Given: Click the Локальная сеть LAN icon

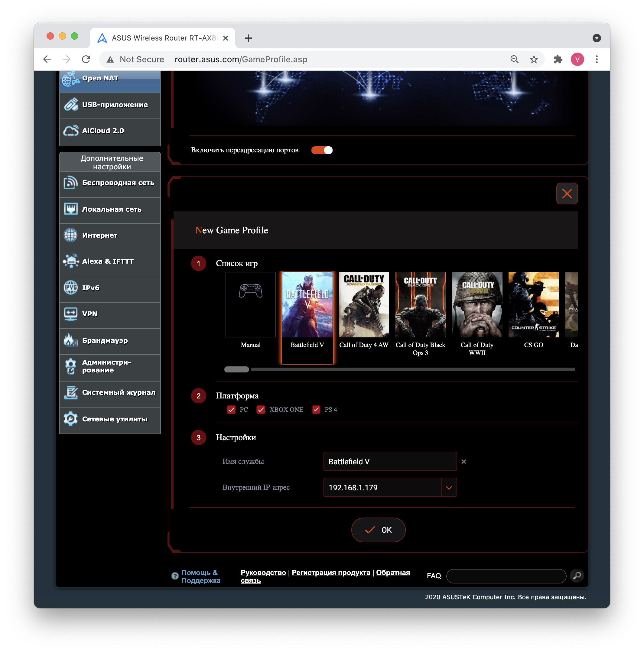Looking at the screenshot, I should (71, 209).
